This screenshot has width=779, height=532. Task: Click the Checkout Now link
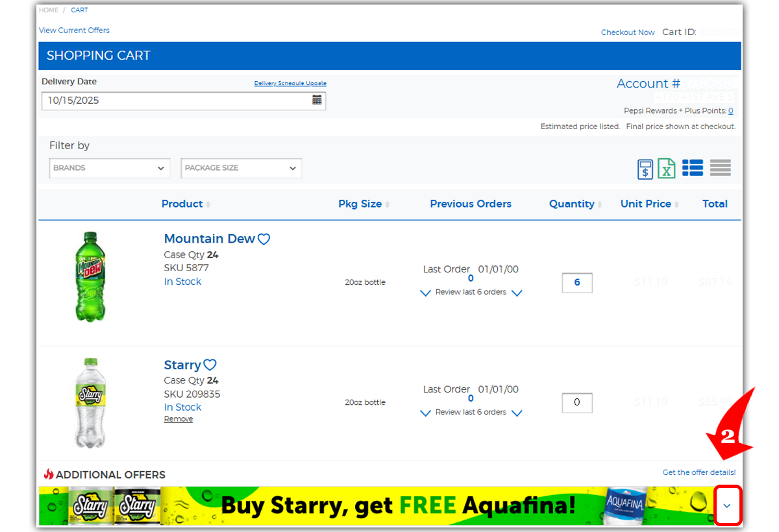point(628,32)
